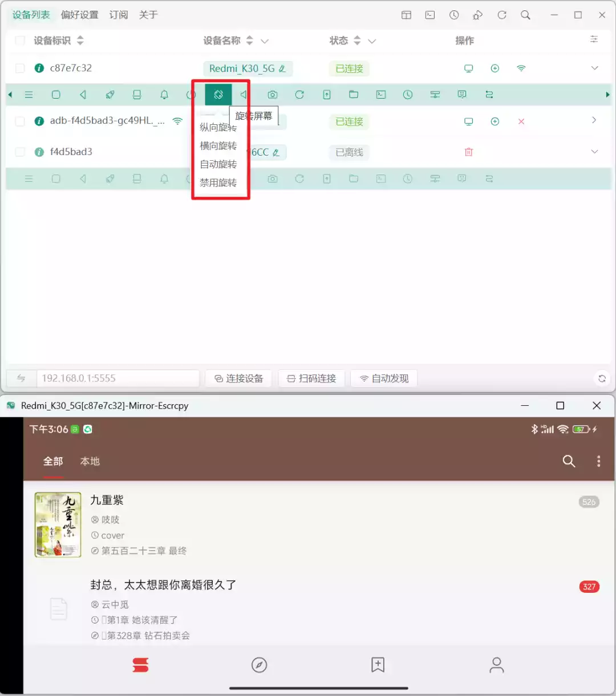616x696 pixels.
Task: Click the bell notification icon in c87e7c32 toolbar
Action: click(164, 95)
